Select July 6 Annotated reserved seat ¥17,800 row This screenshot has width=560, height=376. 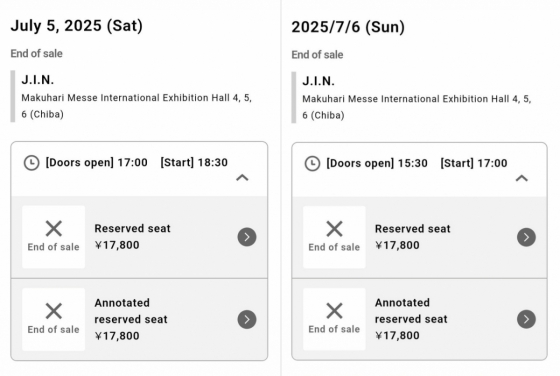point(419,319)
